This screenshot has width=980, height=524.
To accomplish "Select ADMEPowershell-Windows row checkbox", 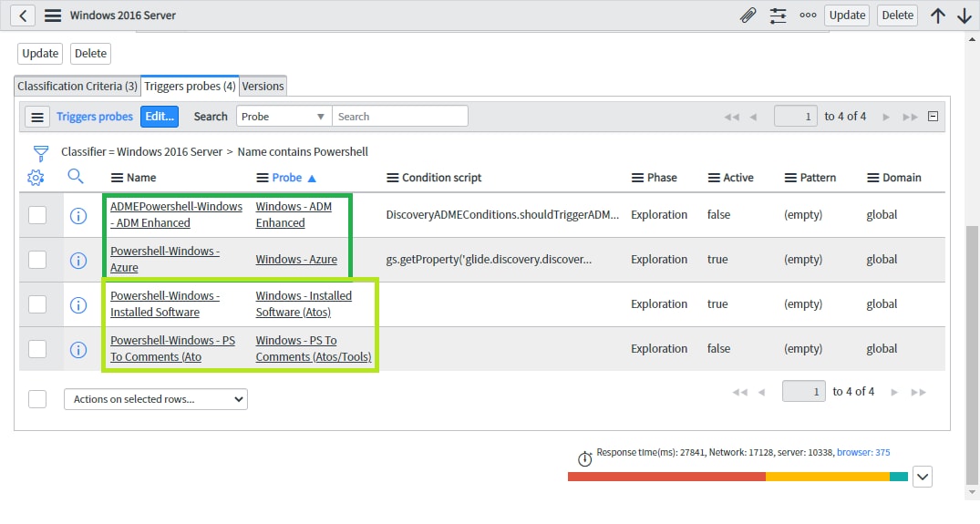I will [x=37, y=215].
